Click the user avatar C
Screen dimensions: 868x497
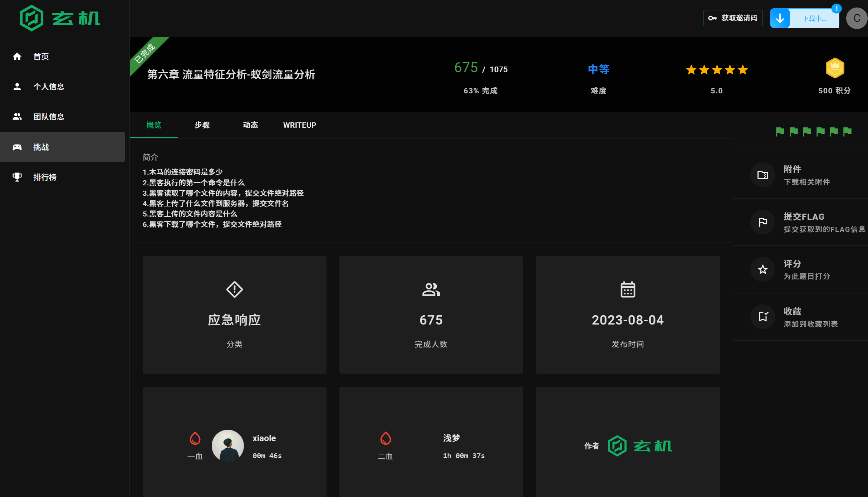pos(857,18)
